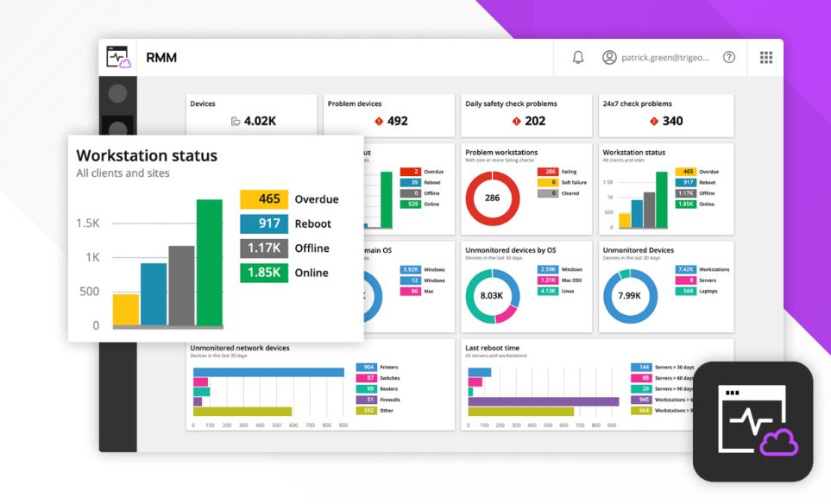Screen dimensions: 831x504
Task: Select the top circular sidebar icon
Action: [117, 93]
